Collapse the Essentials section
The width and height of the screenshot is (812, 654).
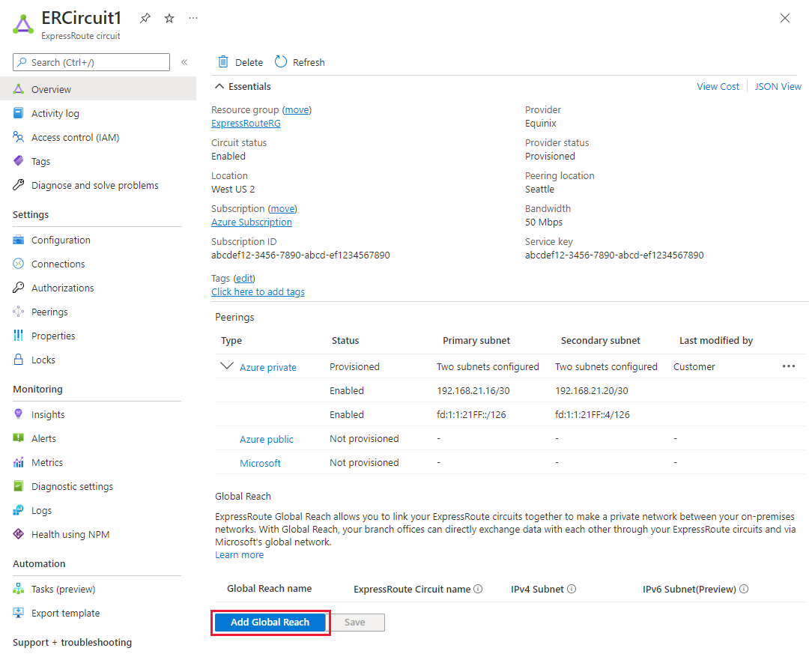click(219, 86)
